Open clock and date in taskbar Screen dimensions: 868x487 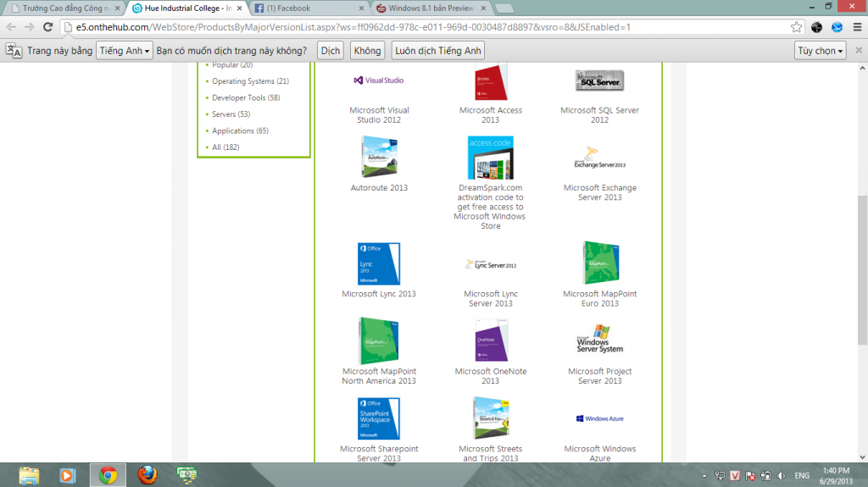click(836, 475)
